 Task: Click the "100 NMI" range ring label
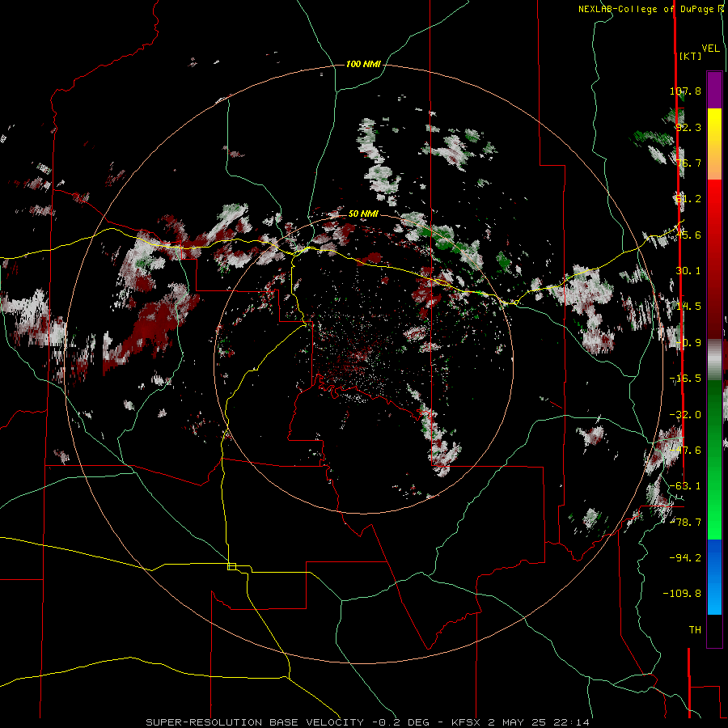click(363, 64)
